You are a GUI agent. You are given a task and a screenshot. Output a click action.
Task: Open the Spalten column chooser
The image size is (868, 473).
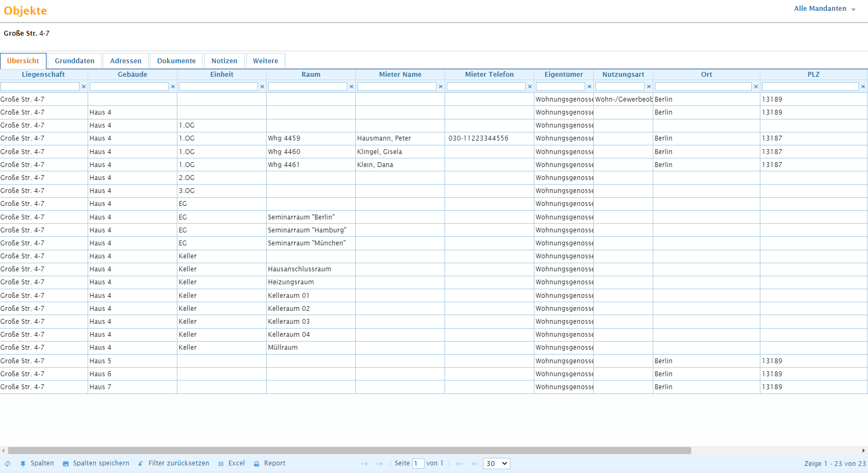tap(37, 463)
